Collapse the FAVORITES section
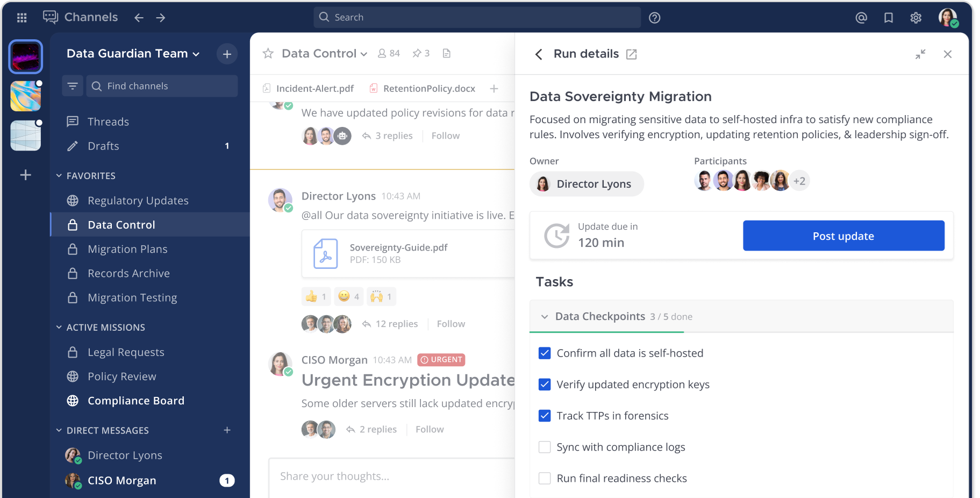The image size is (980, 498). click(x=59, y=175)
